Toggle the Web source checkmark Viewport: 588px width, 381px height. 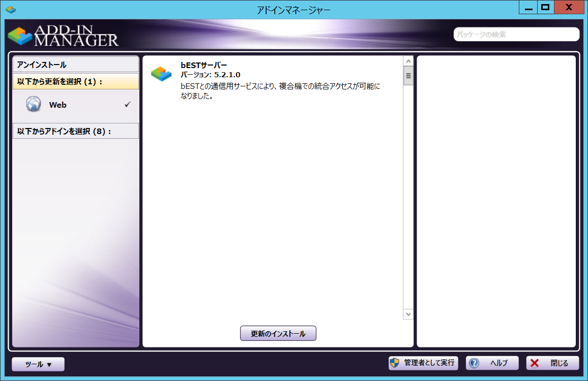tap(128, 105)
